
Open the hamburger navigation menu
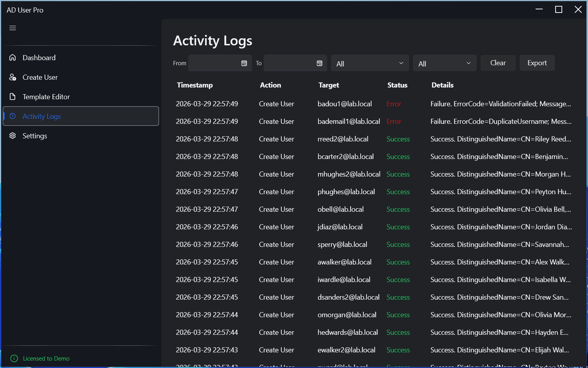pos(12,28)
